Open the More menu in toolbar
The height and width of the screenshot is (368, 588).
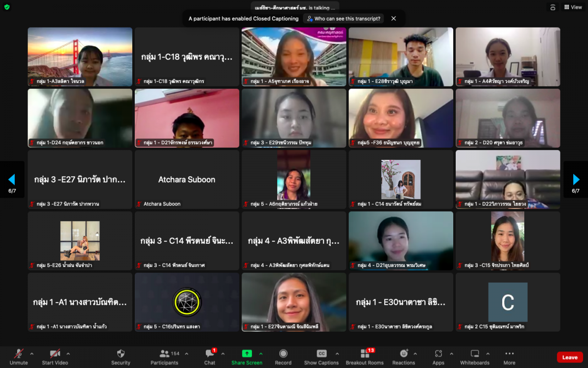(x=509, y=357)
